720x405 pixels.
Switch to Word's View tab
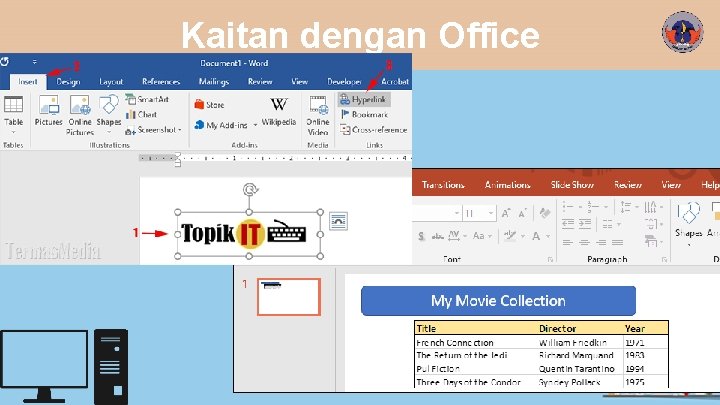click(299, 82)
